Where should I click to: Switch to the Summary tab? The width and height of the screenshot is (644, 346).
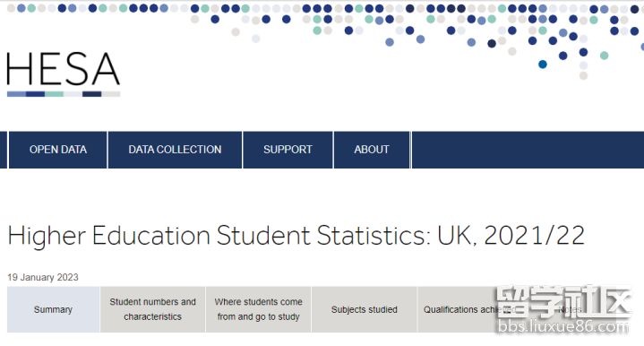53,309
